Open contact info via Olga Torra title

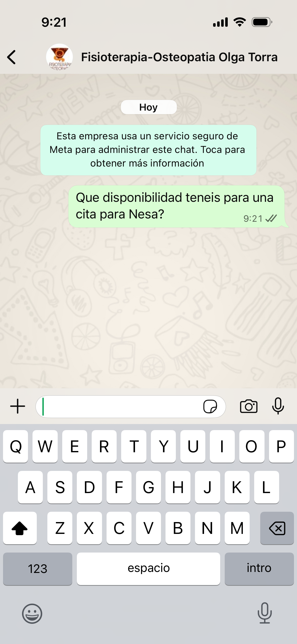click(x=179, y=57)
